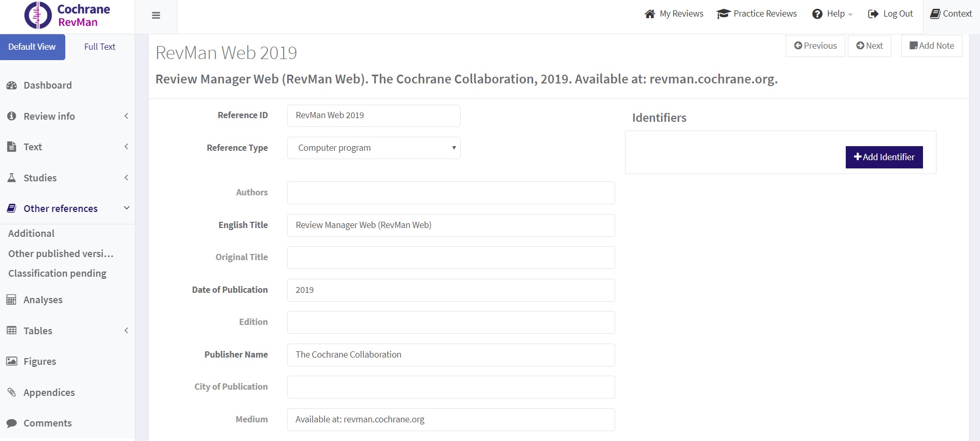The height and width of the screenshot is (441, 980).
Task: Switch to Full Text tab
Action: click(x=100, y=47)
